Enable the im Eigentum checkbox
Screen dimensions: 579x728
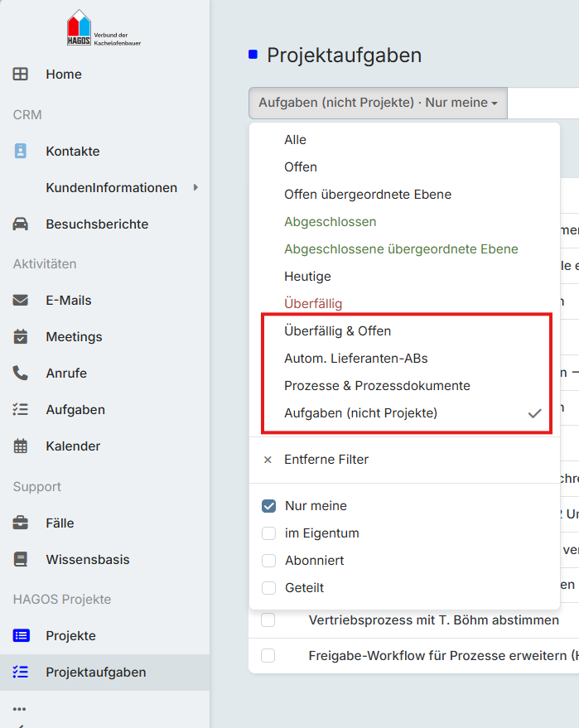pos(269,533)
